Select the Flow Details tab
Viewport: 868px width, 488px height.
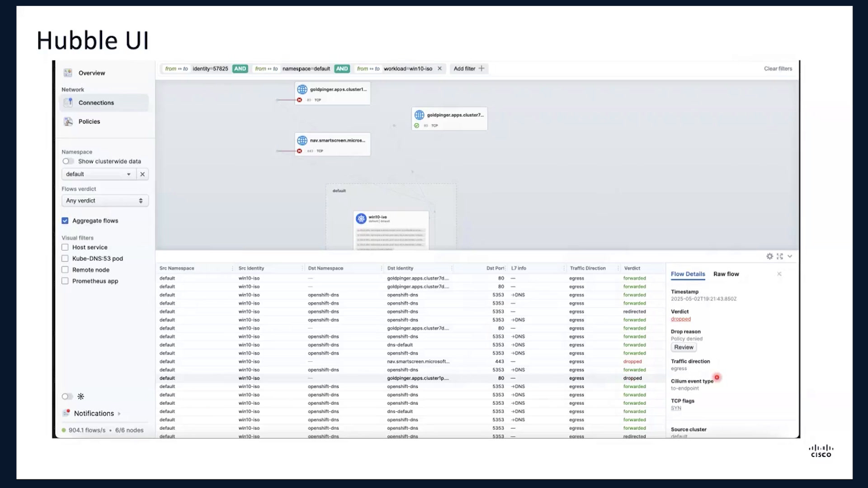point(688,274)
